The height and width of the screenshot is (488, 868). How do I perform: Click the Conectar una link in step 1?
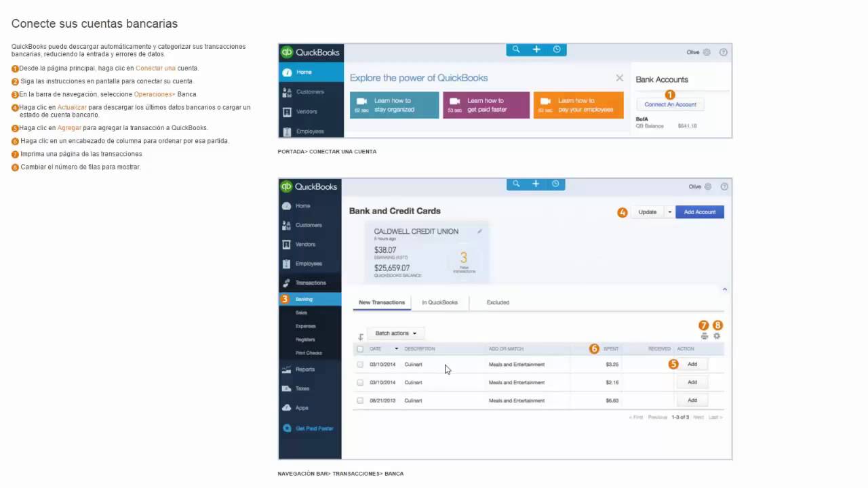155,68
